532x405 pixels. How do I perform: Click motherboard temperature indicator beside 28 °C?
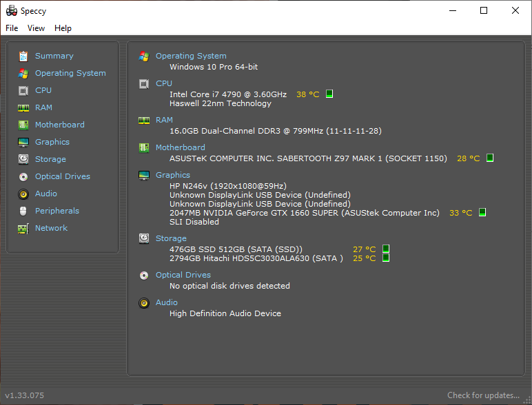click(x=490, y=158)
